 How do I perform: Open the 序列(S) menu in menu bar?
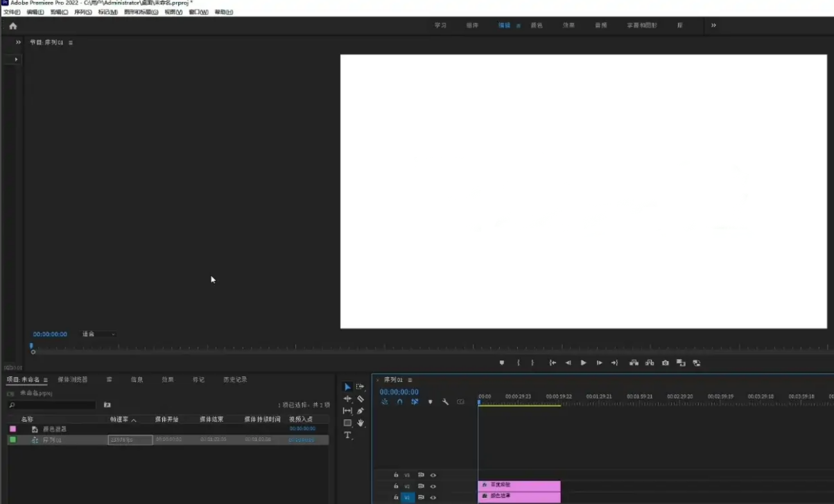pyautogui.click(x=83, y=12)
